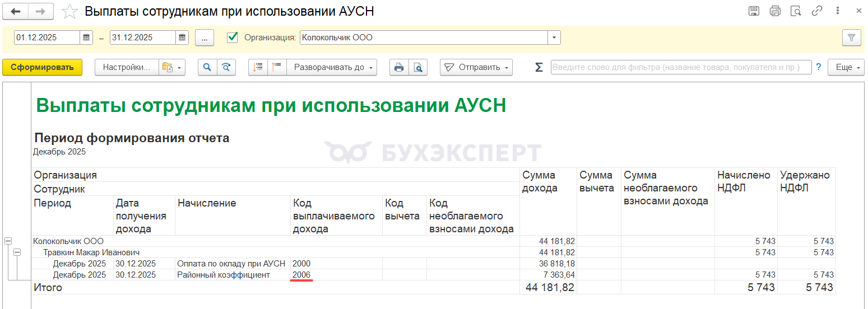The image size is (868, 309).
Task: Open the Отправить send dropdown
Action: click(476, 67)
